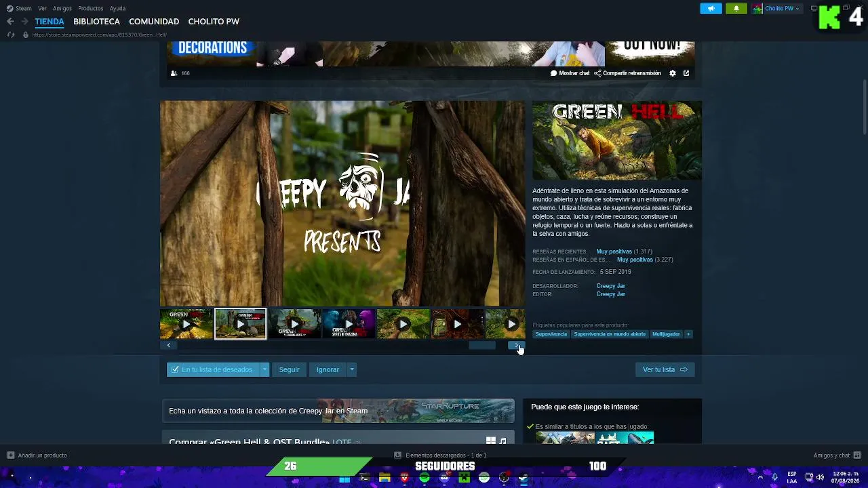
Task: Open the broadcast settings gear
Action: tap(673, 73)
